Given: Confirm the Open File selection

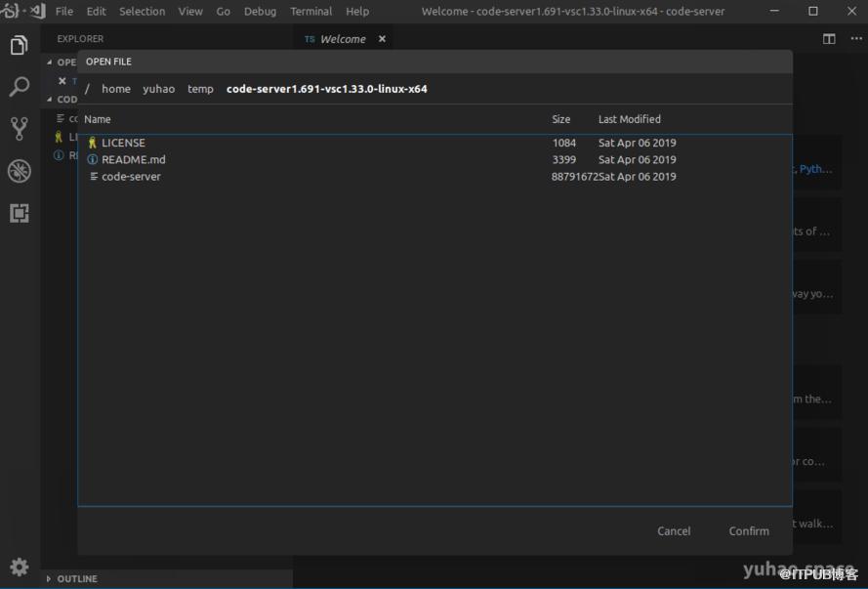Looking at the screenshot, I should click(749, 530).
